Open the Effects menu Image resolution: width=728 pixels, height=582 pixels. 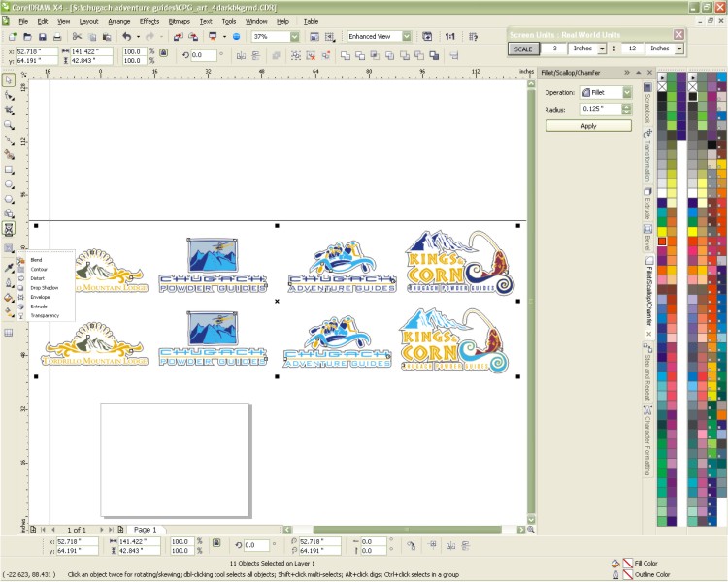149,21
